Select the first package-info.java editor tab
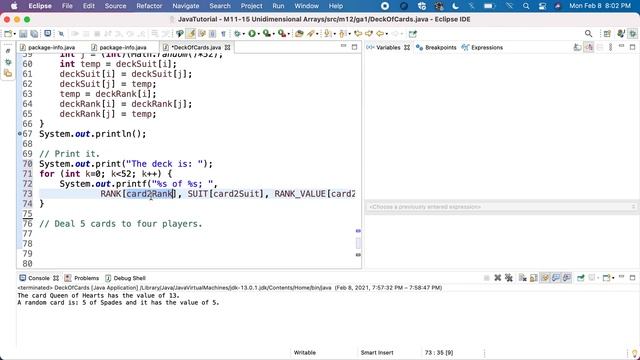 tap(48, 47)
